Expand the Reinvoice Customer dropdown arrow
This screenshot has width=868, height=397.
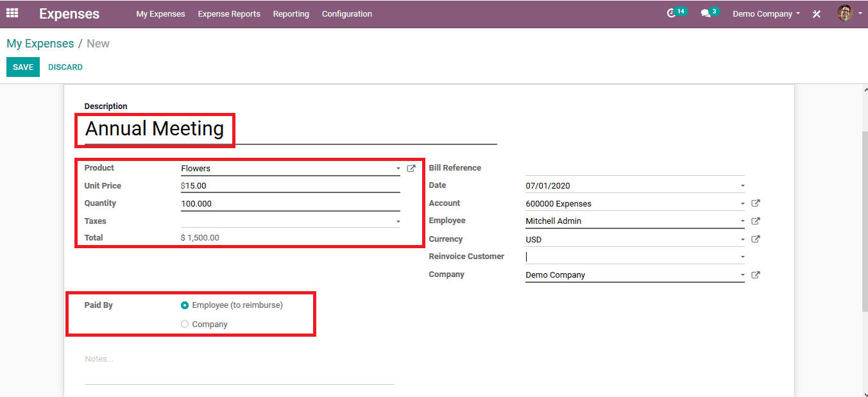742,257
